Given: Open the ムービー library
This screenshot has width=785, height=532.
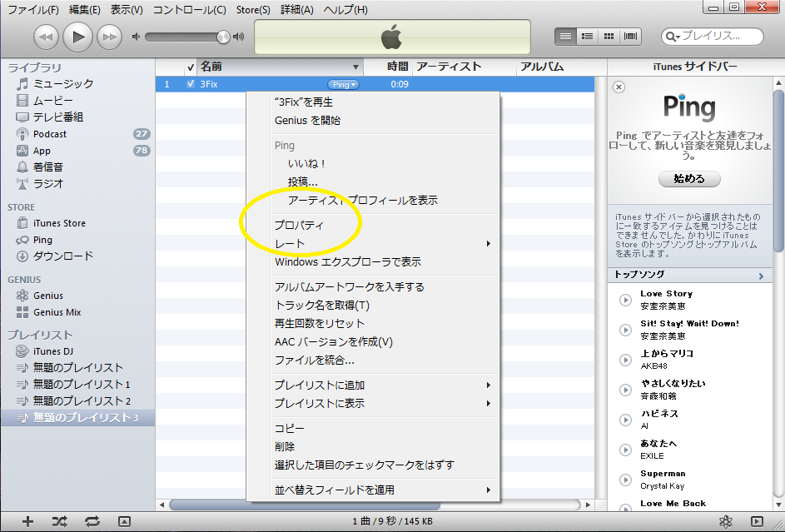Looking at the screenshot, I should coord(52,101).
